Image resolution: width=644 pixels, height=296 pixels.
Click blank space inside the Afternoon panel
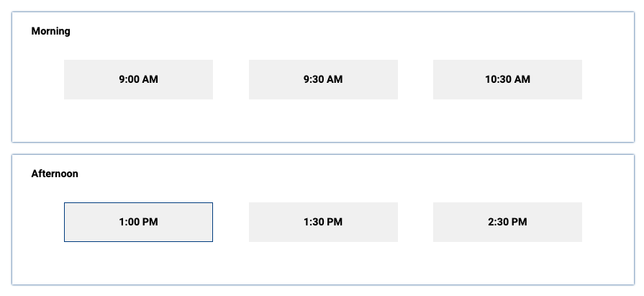323,264
